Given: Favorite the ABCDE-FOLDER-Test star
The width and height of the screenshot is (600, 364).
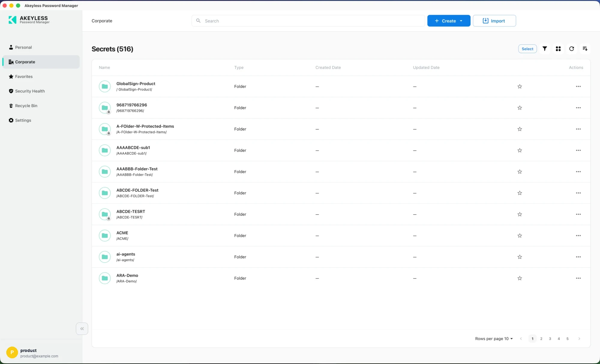Looking at the screenshot, I should click(x=520, y=193).
